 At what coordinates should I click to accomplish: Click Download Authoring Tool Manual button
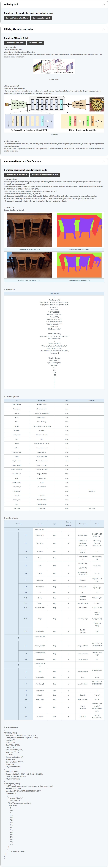click(x=17, y=18)
